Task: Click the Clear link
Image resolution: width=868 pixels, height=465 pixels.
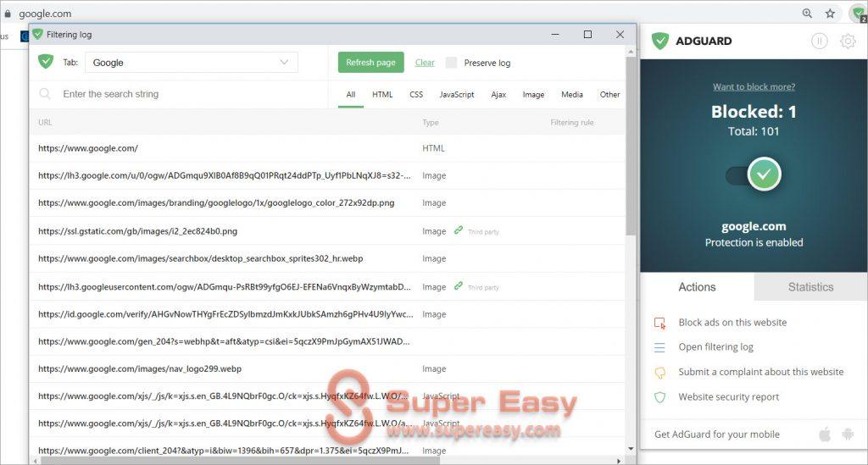Action: [425, 63]
